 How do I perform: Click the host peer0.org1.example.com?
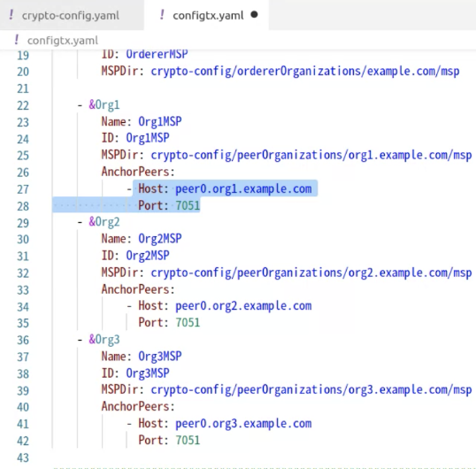click(243, 188)
